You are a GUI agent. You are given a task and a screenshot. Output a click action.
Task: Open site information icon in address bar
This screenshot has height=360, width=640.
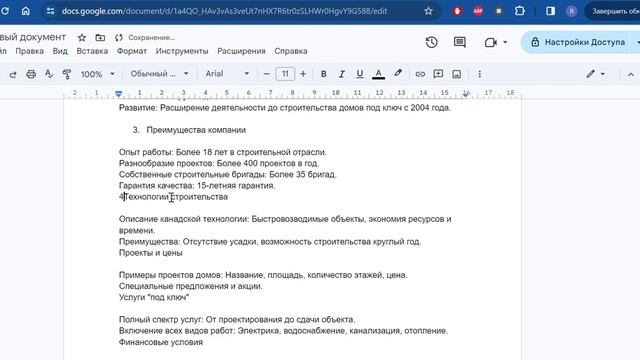51,11
